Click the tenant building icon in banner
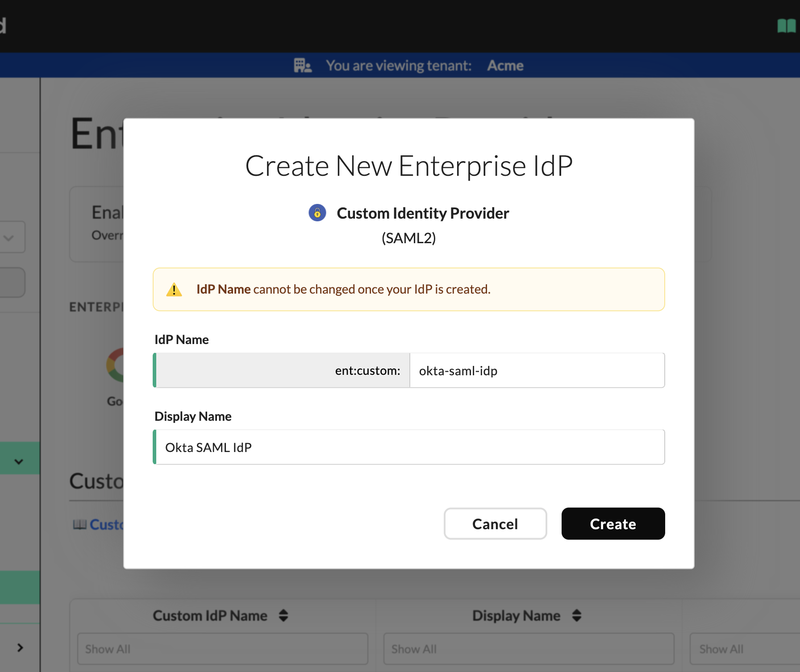Viewport: 800px width, 672px height. pyautogui.click(x=303, y=66)
